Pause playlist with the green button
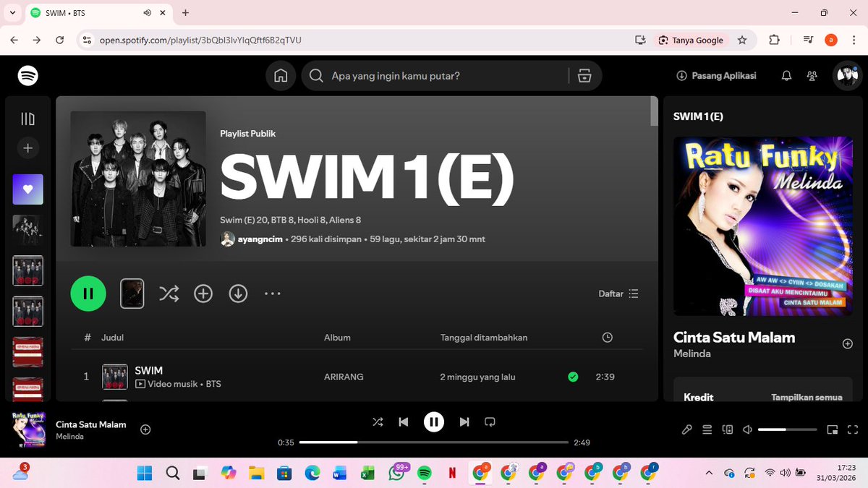 point(88,294)
